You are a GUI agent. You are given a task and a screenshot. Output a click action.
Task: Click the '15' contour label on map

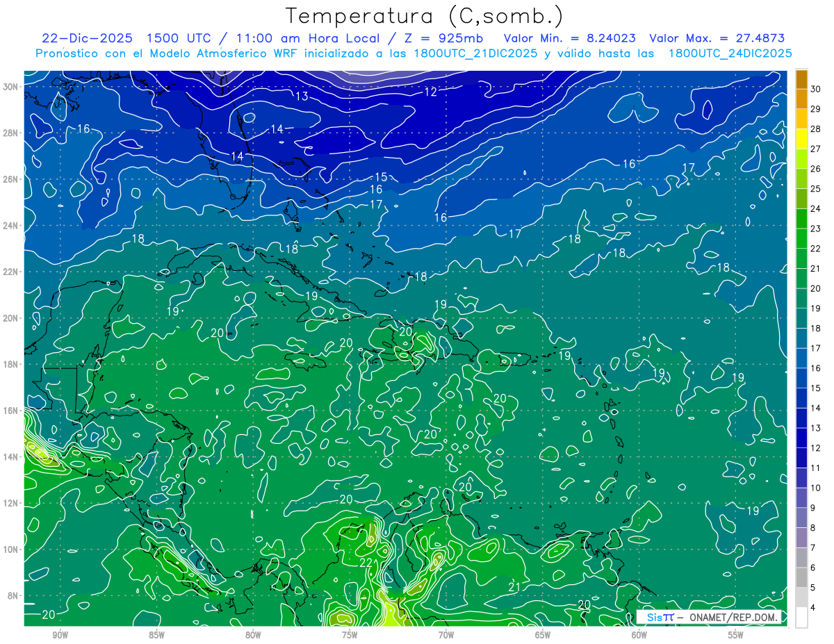[381, 178]
